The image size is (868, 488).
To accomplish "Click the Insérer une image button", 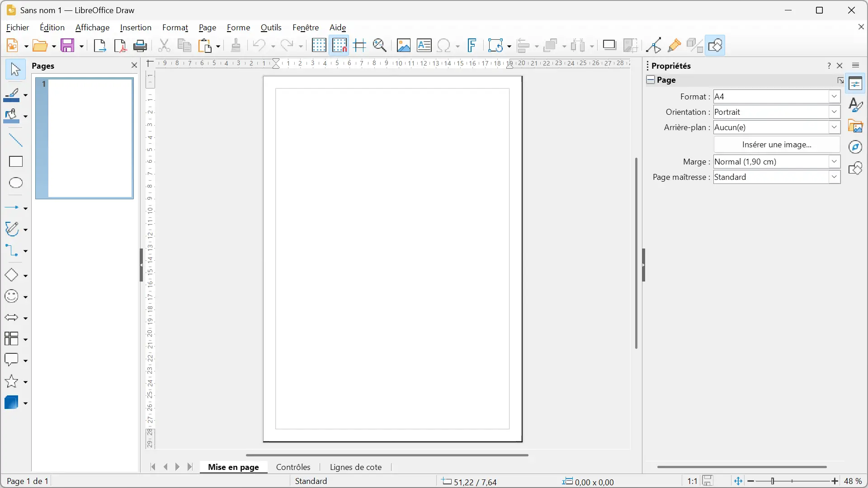I will point(777,145).
